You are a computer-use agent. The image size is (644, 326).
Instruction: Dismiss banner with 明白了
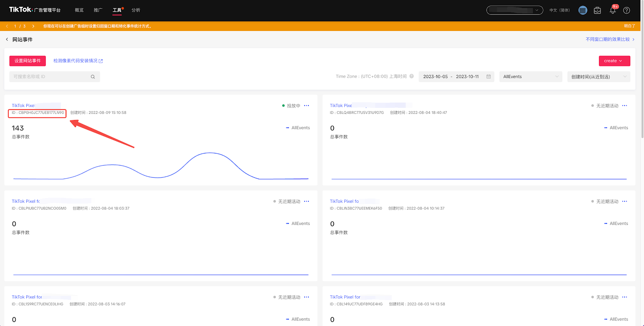tap(630, 26)
